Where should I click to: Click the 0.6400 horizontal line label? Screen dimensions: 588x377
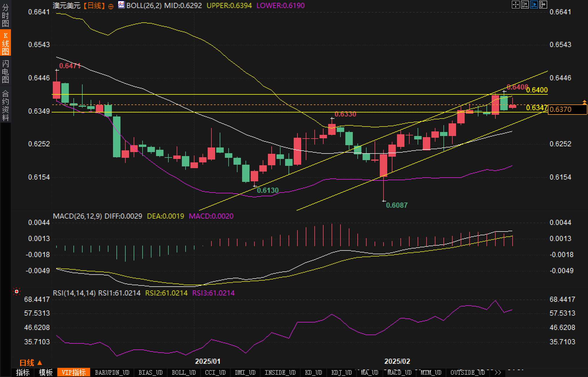(537, 90)
